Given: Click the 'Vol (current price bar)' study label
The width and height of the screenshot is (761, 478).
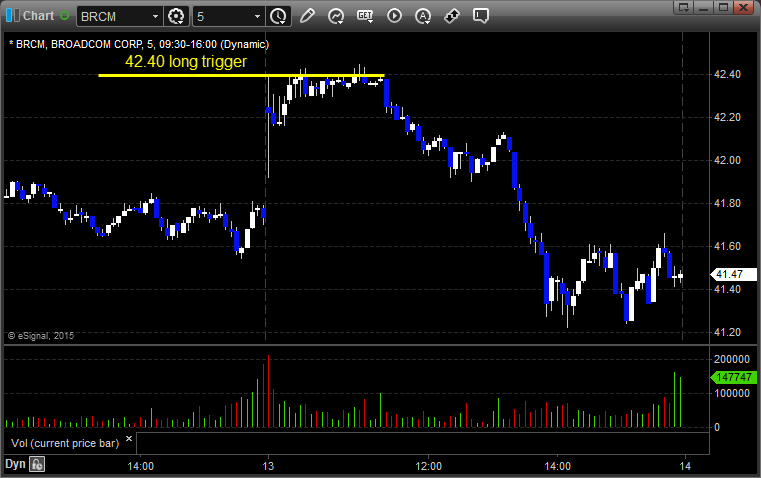Looking at the screenshot, I should (65, 443).
